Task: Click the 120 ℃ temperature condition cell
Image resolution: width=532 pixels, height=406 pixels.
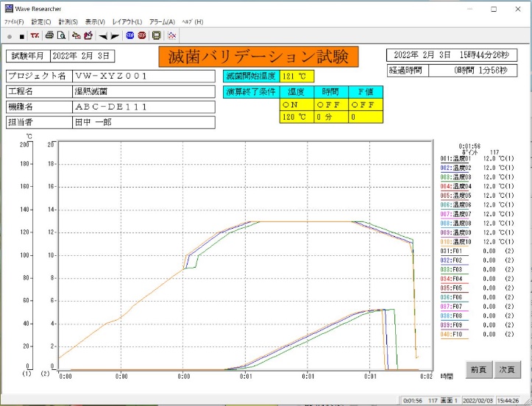Action: coord(297,117)
